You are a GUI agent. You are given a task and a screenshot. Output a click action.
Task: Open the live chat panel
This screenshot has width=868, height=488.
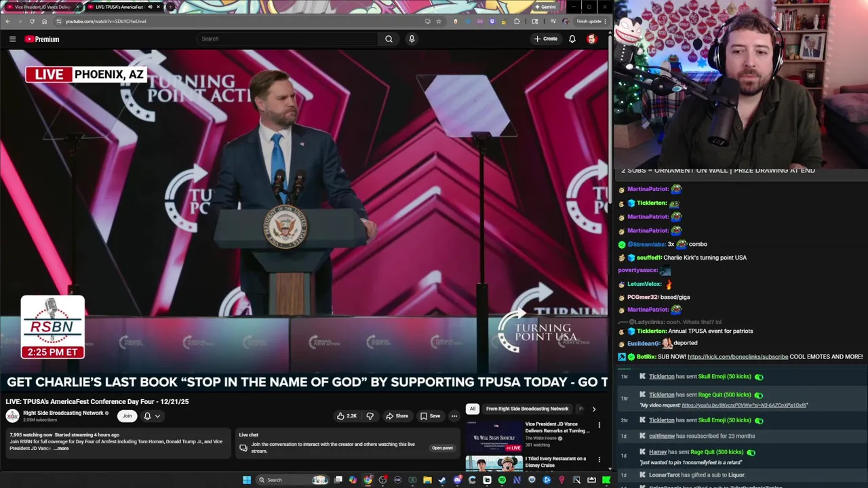[x=442, y=448]
